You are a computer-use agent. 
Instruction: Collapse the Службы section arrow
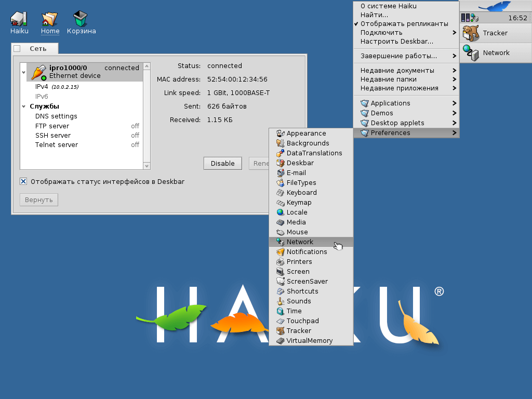click(24, 107)
